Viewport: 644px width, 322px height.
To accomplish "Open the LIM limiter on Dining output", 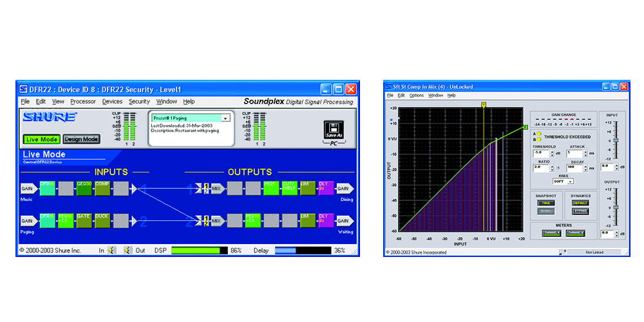I will click(x=308, y=188).
